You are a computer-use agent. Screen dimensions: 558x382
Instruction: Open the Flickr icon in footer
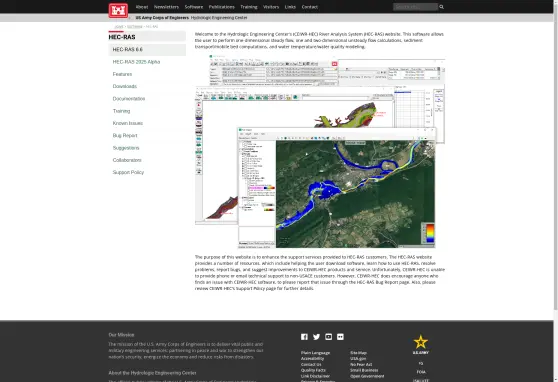[341, 337]
